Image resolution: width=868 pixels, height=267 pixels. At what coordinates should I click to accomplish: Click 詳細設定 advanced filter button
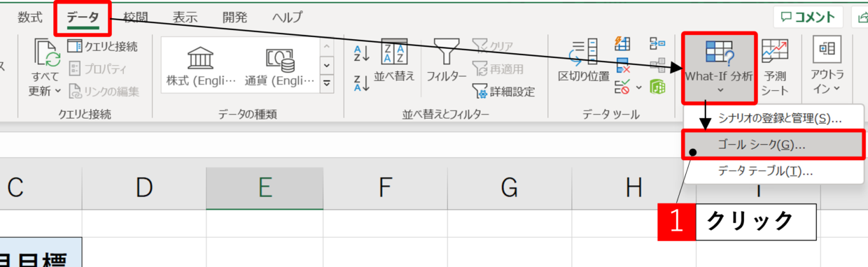click(x=504, y=91)
